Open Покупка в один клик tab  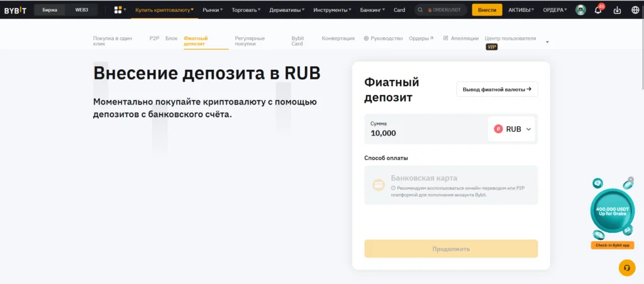113,41
